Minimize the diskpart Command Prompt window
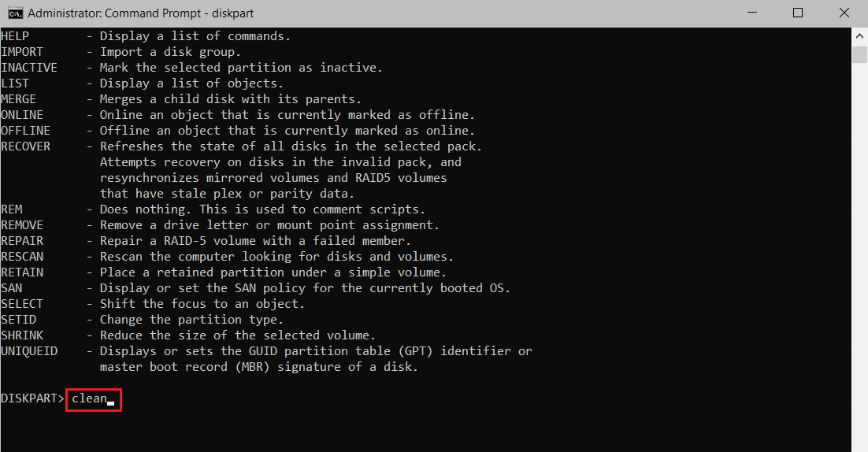The width and height of the screenshot is (868, 452). coord(755,13)
